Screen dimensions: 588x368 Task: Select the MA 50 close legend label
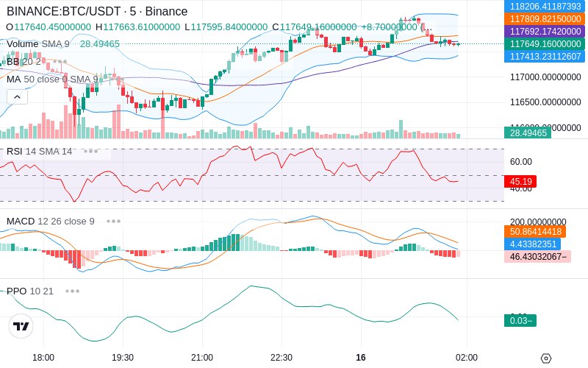pyautogui.click(x=52, y=79)
